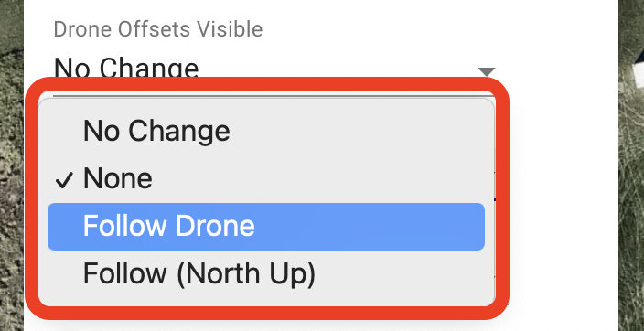Open the "No Change" combo box field
The image size is (644, 331).
click(x=274, y=68)
